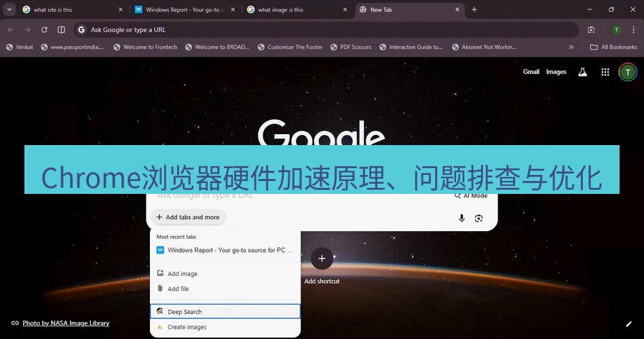
Task: Open Search Labs flask icon
Action: point(582,73)
